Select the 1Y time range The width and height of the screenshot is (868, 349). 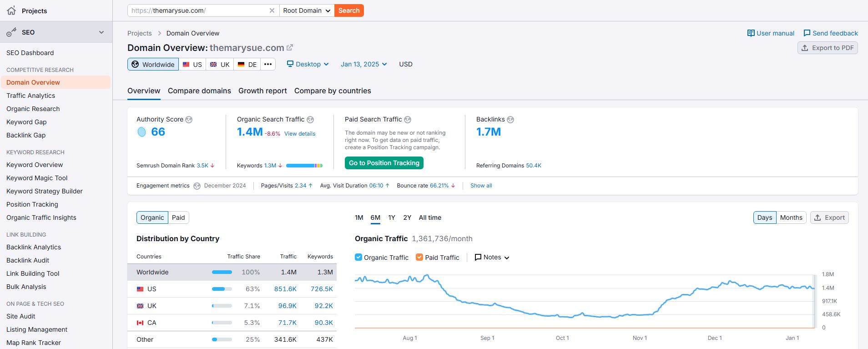coord(392,217)
